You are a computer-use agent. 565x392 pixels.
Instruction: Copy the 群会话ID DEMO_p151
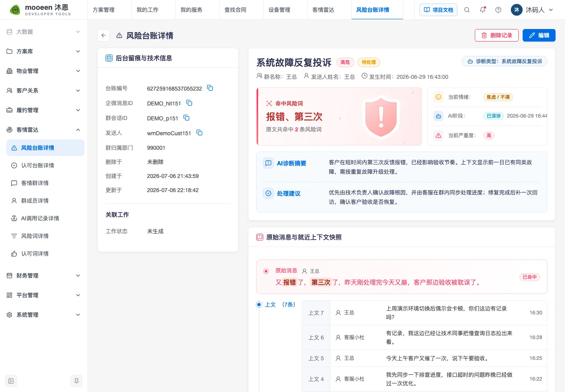[186, 118]
